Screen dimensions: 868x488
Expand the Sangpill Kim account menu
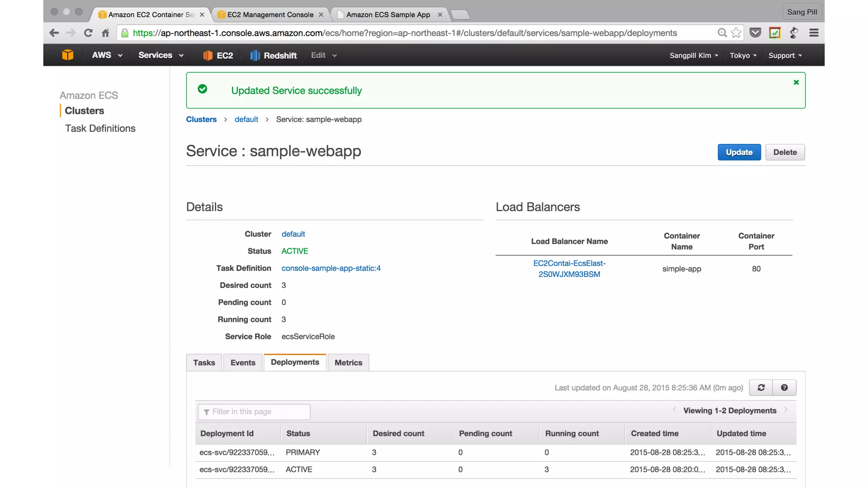click(693, 55)
